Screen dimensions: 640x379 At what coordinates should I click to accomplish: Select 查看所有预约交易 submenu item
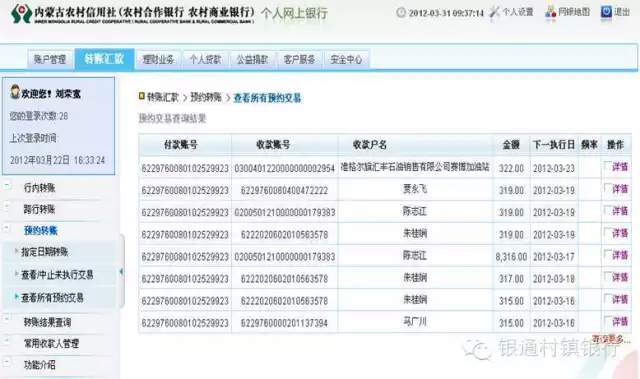[52, 298]
